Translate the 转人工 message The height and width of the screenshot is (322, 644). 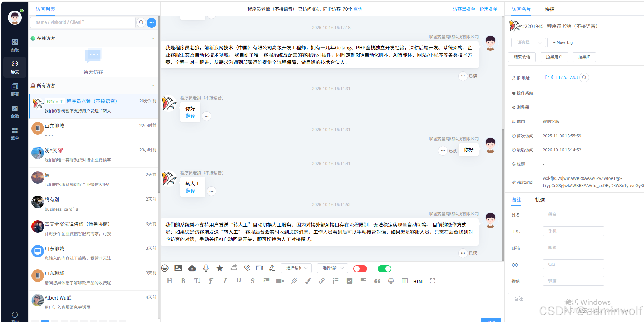190,191
